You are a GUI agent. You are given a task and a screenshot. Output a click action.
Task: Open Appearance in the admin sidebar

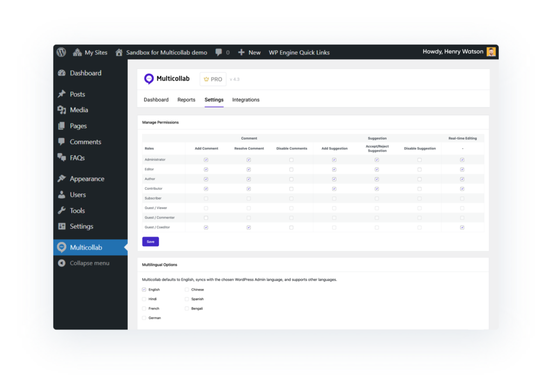point(87,178)
